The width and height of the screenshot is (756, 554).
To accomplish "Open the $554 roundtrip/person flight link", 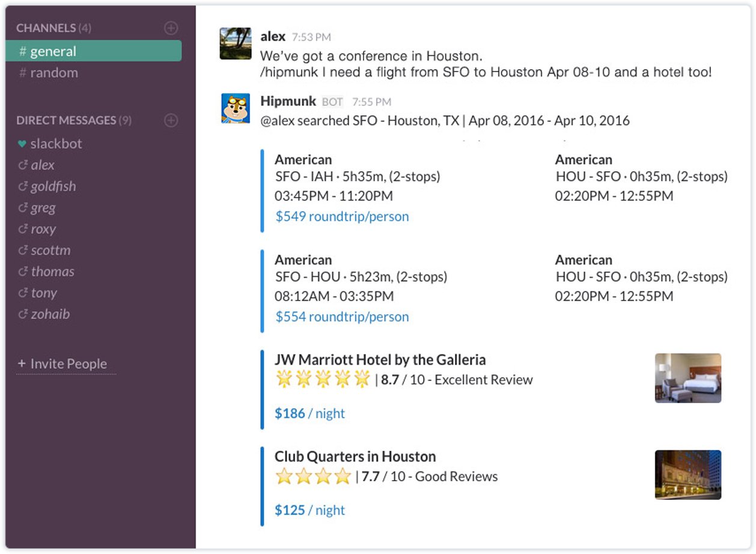I will (x=342, y=317).
